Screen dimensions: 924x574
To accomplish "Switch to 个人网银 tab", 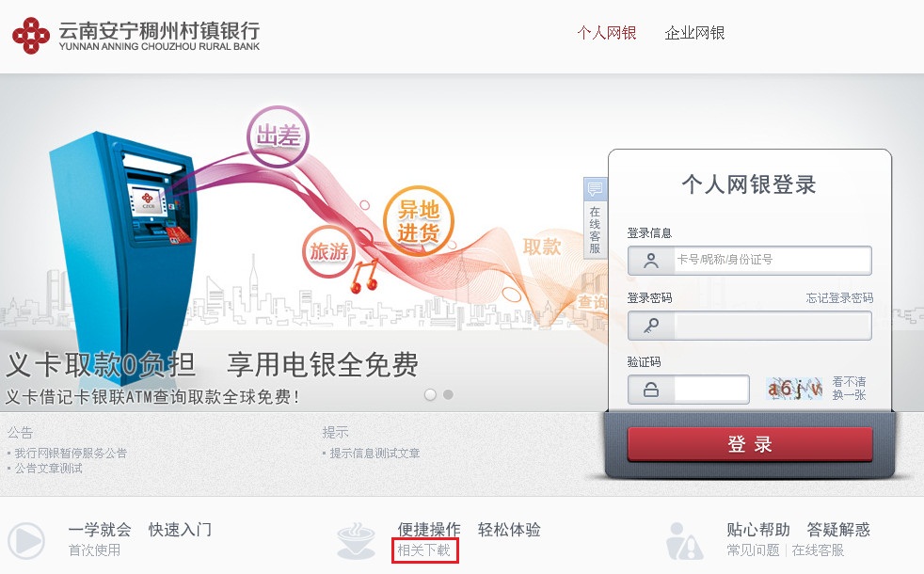I will click(x=606, y=33).
